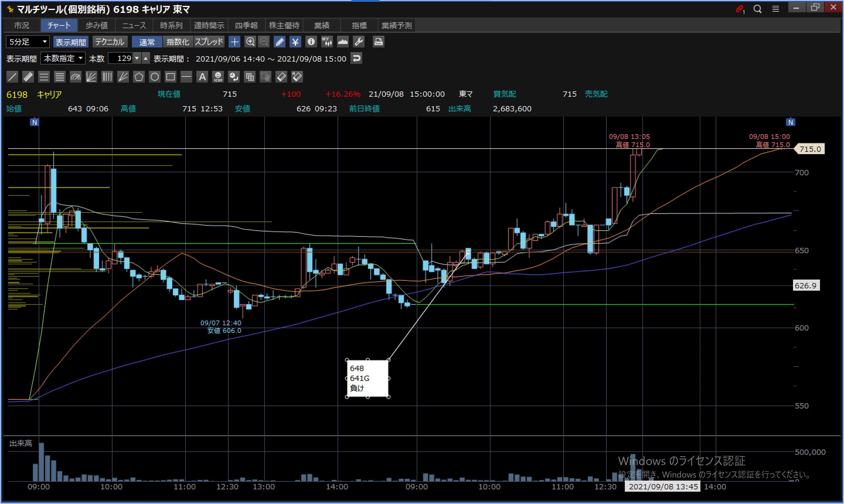Toggle the 表示期間 panel button

point(71,42)
